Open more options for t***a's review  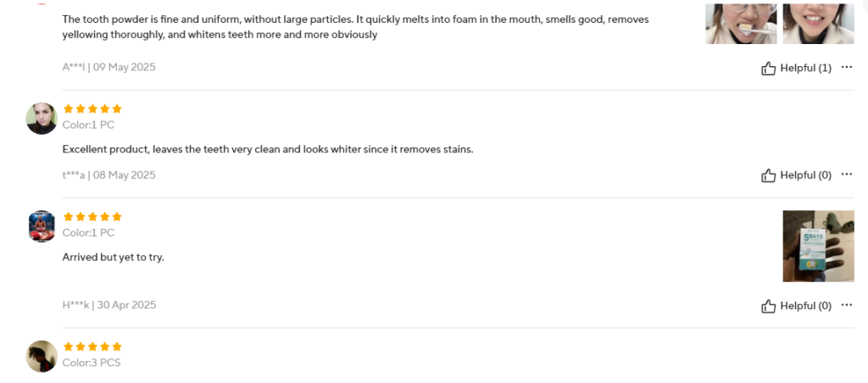[x=846, y=175]
